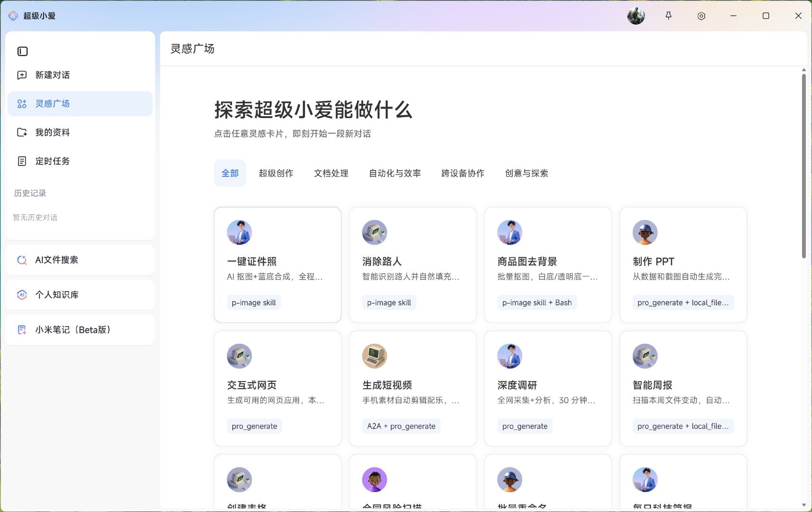This screenshot has width=812, height=512.
Task: Open 个人知识库 panel
Action: (x=80, y=295)
